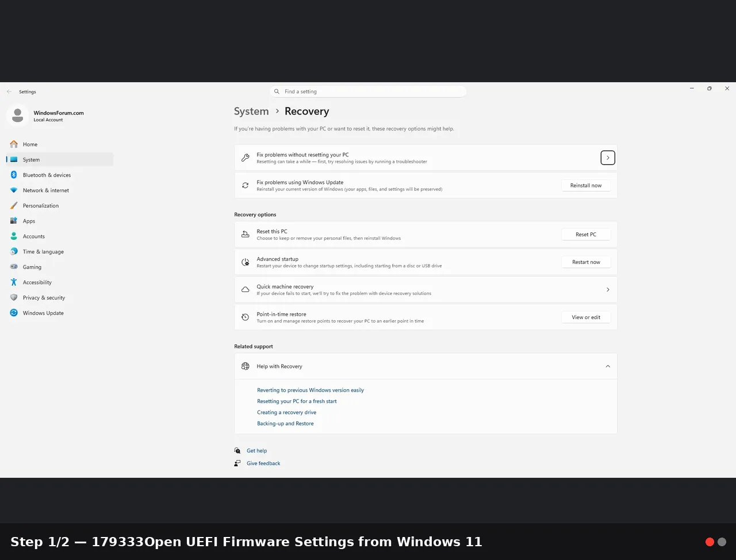Click the System breadcrumb
The image size is (736, 560).
[251, 112]
